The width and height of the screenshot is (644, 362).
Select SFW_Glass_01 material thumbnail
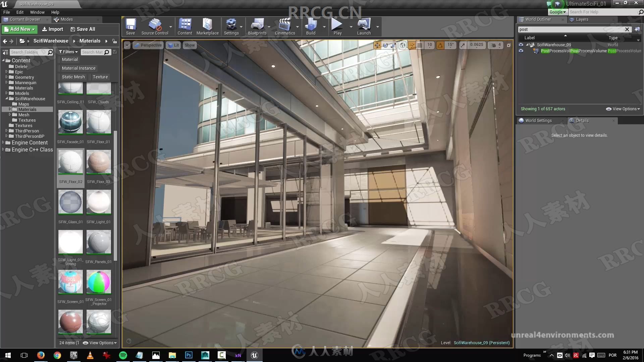(x=70, y=202)
